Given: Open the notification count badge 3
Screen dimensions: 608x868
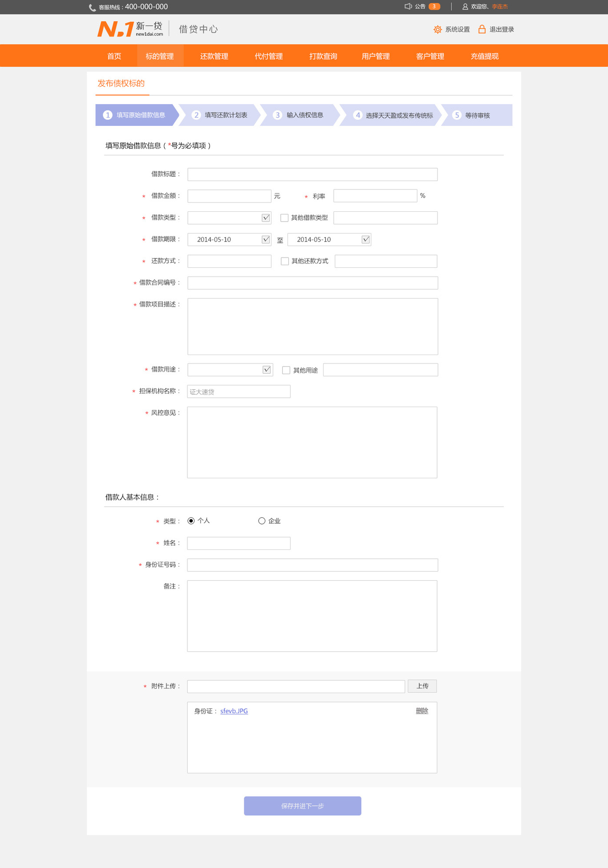Looking at the screenshot, I should [434, 6].
